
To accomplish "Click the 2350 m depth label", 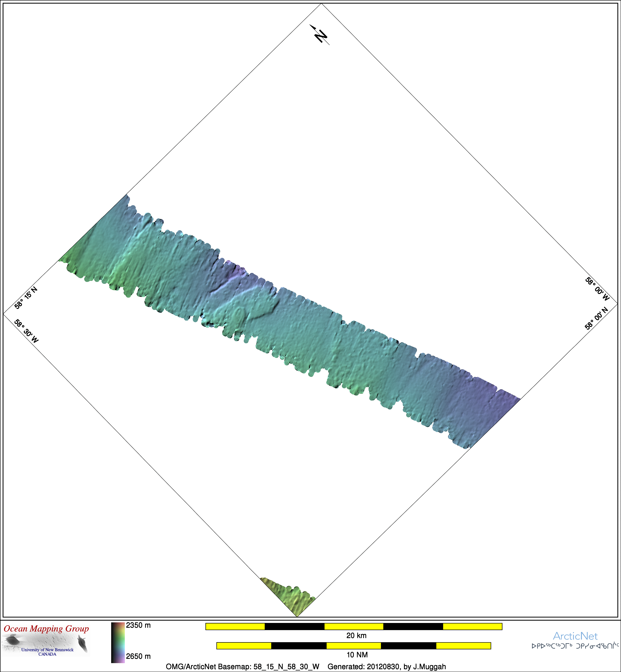I will [x=138, y=625].
